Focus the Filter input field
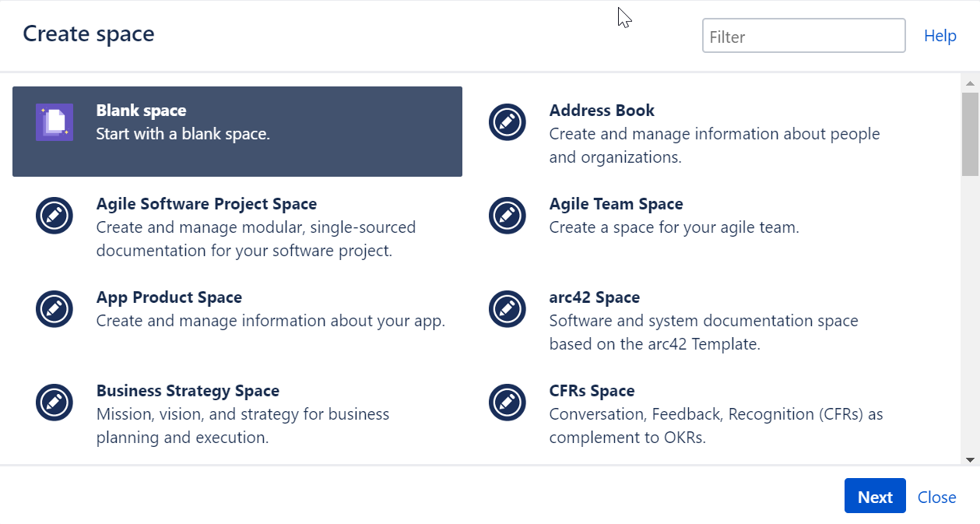980x524 pixels. (x=803, y=36)
